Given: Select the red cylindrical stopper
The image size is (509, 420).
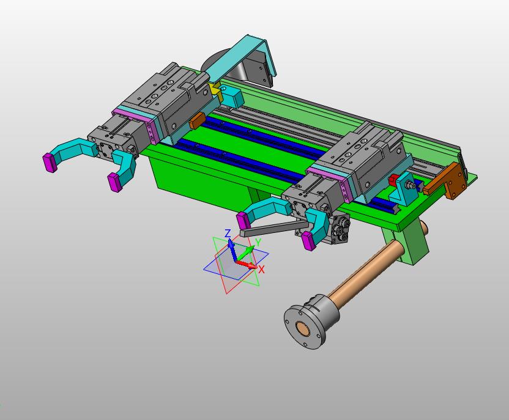Looking at the screenshot, I should click(393, 180).
